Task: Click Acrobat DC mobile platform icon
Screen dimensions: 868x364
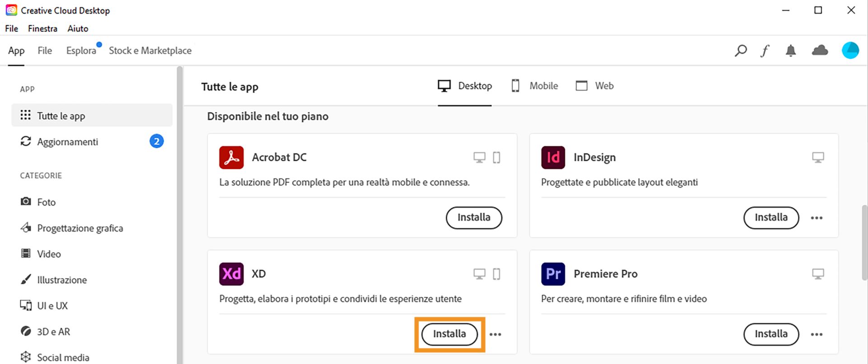Action: pos(496,157)
